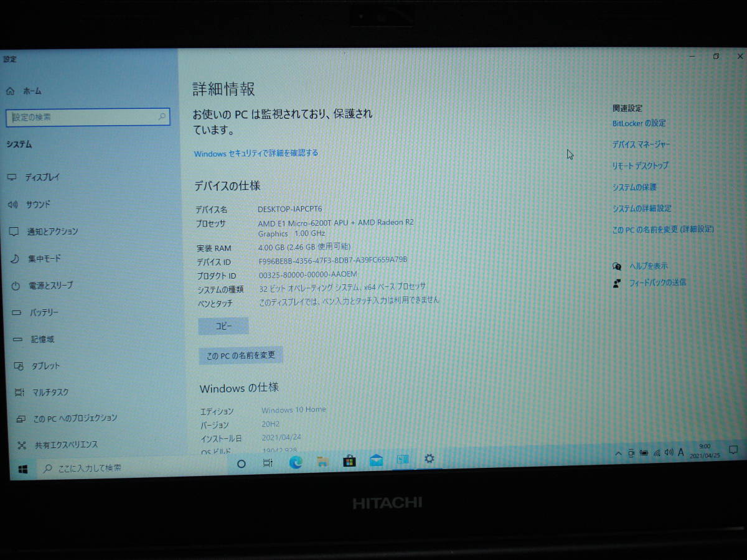Click Windows 10 Home edition text
Screen dimensions: 747x560
pyautogui.click(x=294, y=410)
